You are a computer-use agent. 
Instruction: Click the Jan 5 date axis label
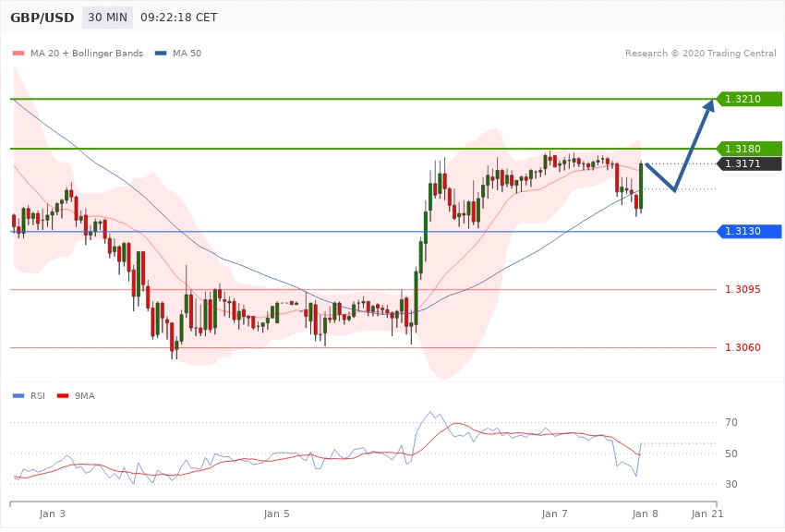pos(276,513)
